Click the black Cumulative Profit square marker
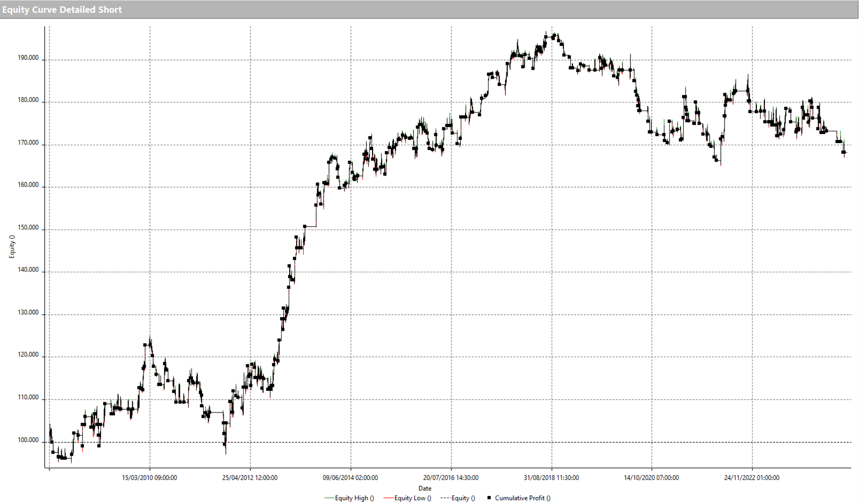 click(x=489, y=498)
